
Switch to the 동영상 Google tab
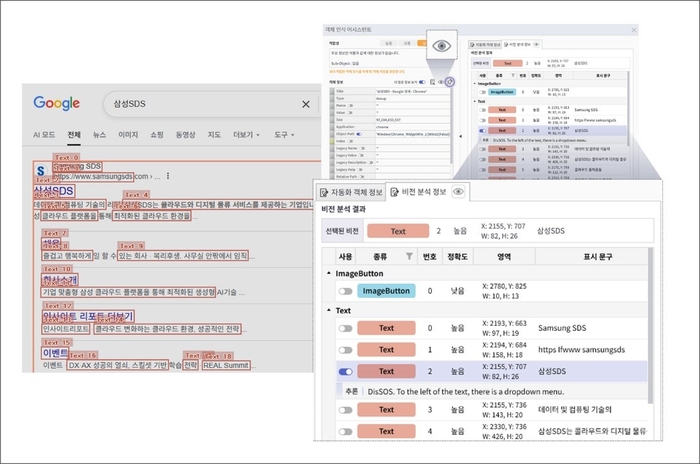(185, 134)
